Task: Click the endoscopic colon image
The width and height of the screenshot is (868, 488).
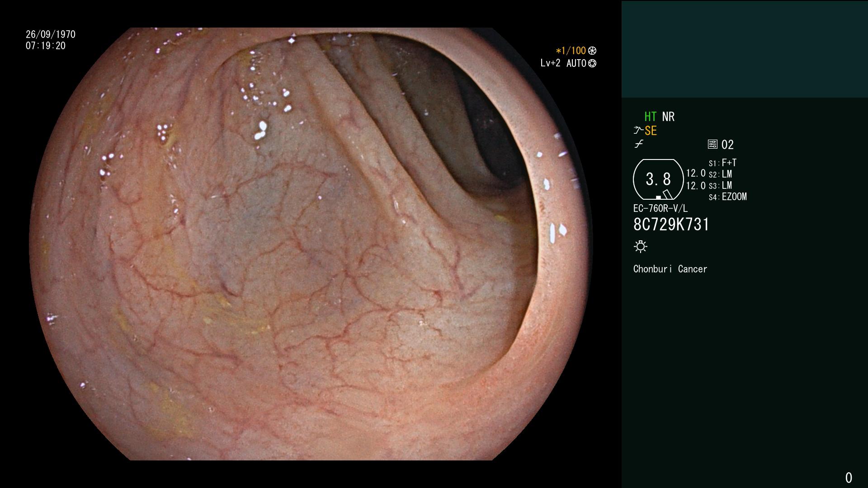Action: (311, 244)
